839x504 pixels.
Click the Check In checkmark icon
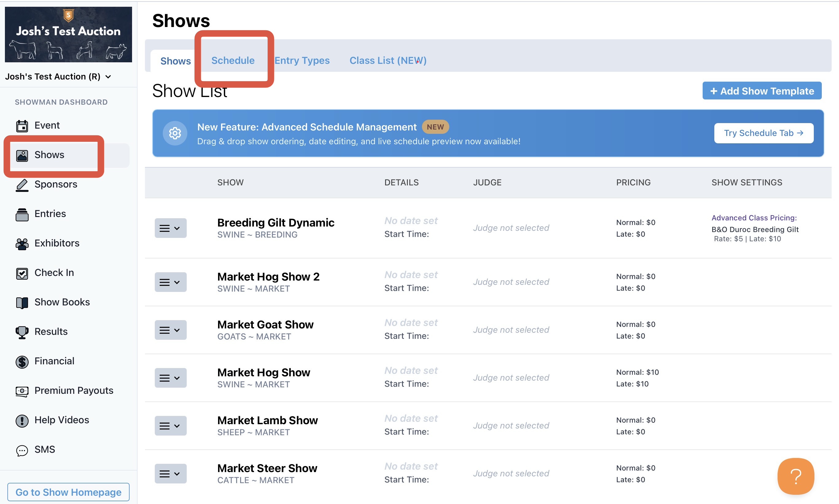click(x=22, y=273)
